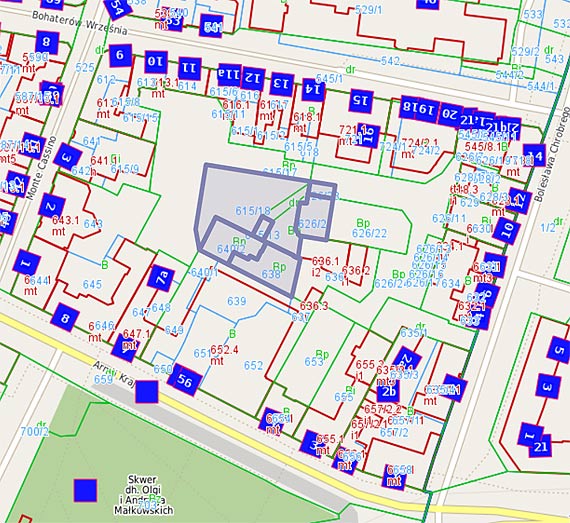
Task: Select the Bolesława Chrobrego street label
Action: (552, 154)
